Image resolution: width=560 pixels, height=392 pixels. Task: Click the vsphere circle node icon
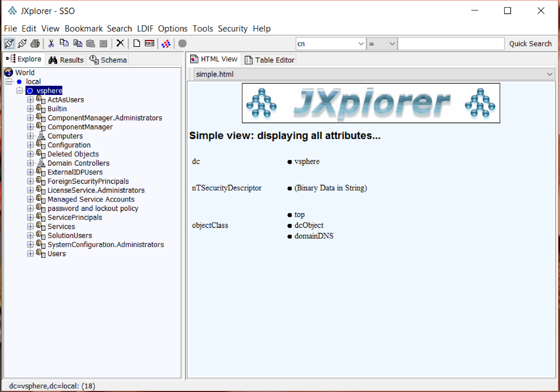coord(30,91)
